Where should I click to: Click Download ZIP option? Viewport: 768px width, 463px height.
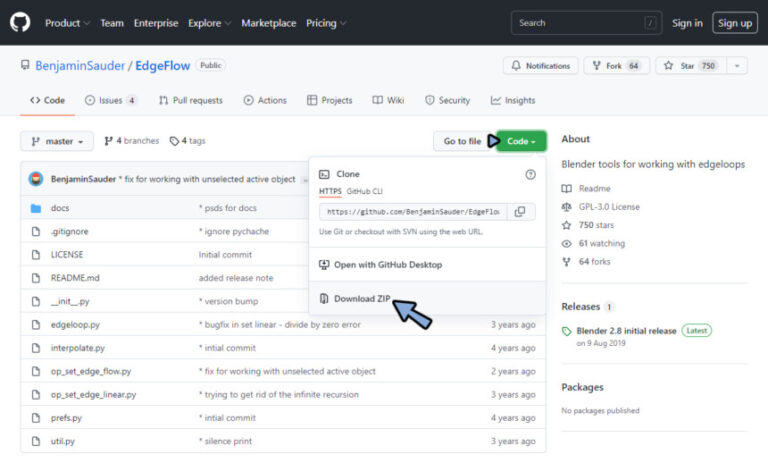point(361,298)
